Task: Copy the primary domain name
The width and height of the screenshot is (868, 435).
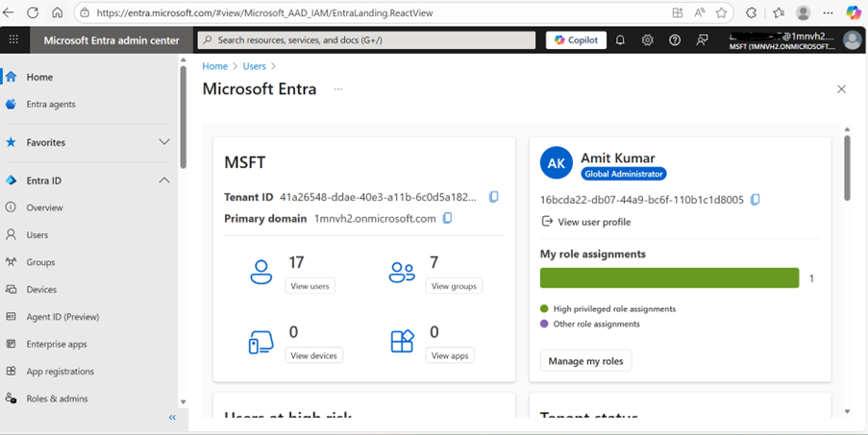Action: tap(447, 218)
